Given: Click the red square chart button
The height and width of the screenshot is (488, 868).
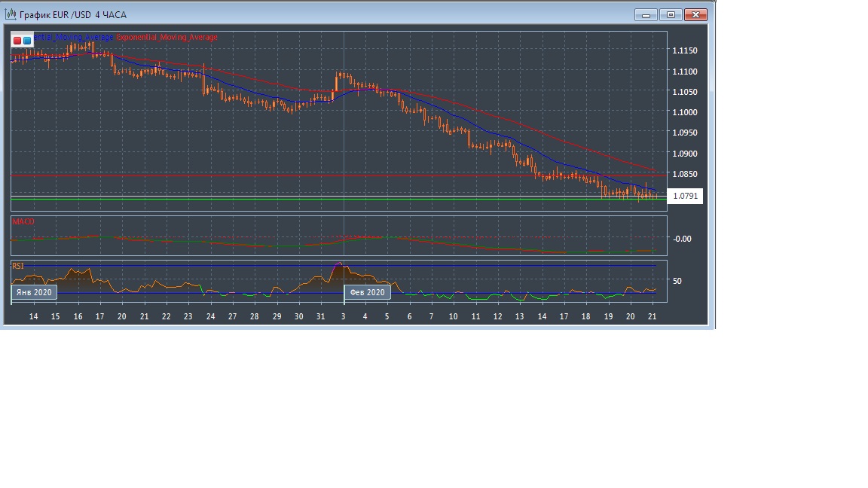Looking at the screenshot, I should pyautogui.click(x=17, y=41).
